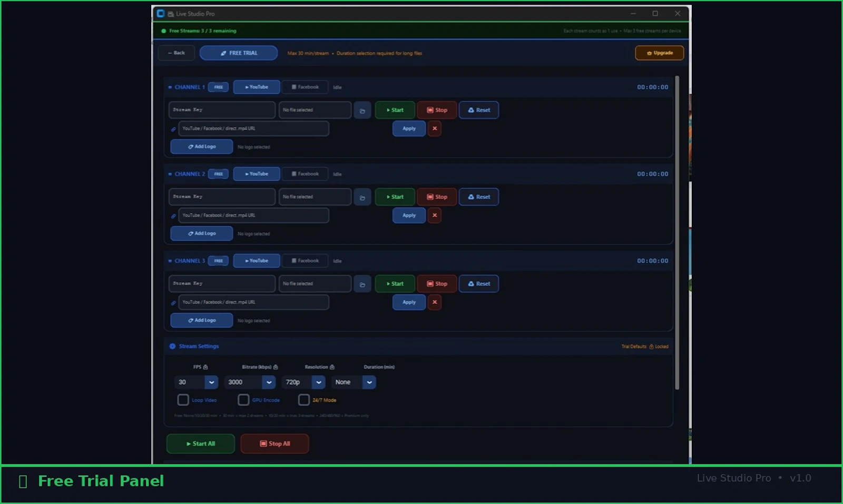843x504 pixels.
Task: Select YouTube platform for Channel 3
Action: pos(257,261)
